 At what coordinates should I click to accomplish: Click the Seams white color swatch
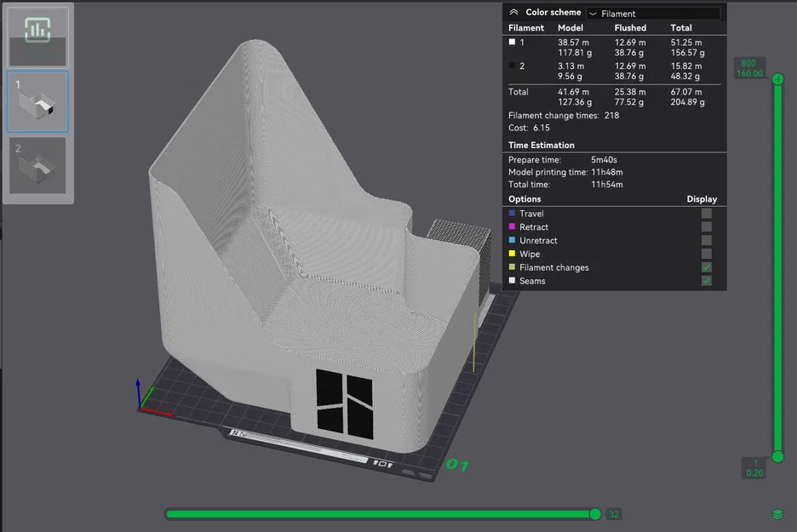click(x=512, y=281)
